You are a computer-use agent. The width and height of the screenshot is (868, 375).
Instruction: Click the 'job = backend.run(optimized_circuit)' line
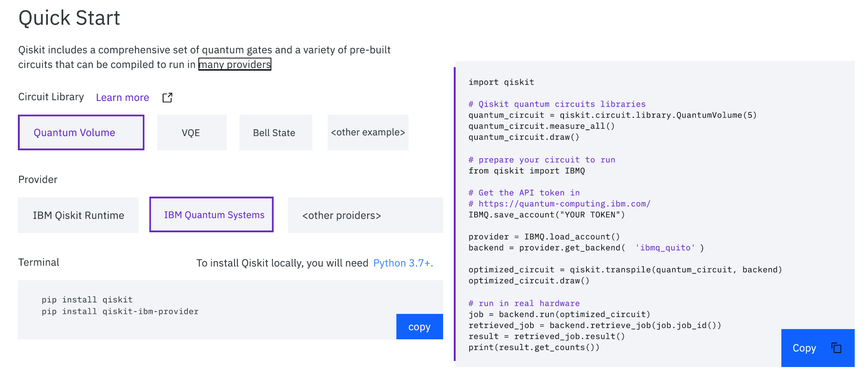[x=559, y=314]
